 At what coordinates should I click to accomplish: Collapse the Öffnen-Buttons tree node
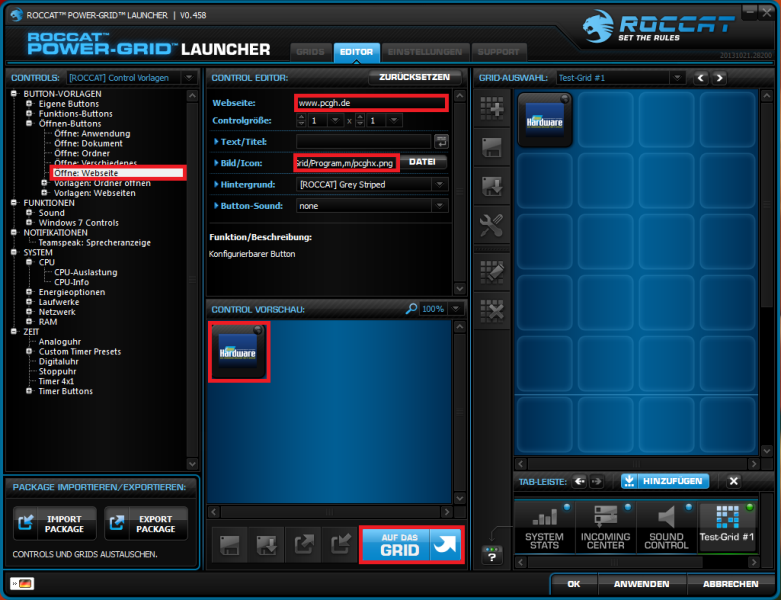29,123
